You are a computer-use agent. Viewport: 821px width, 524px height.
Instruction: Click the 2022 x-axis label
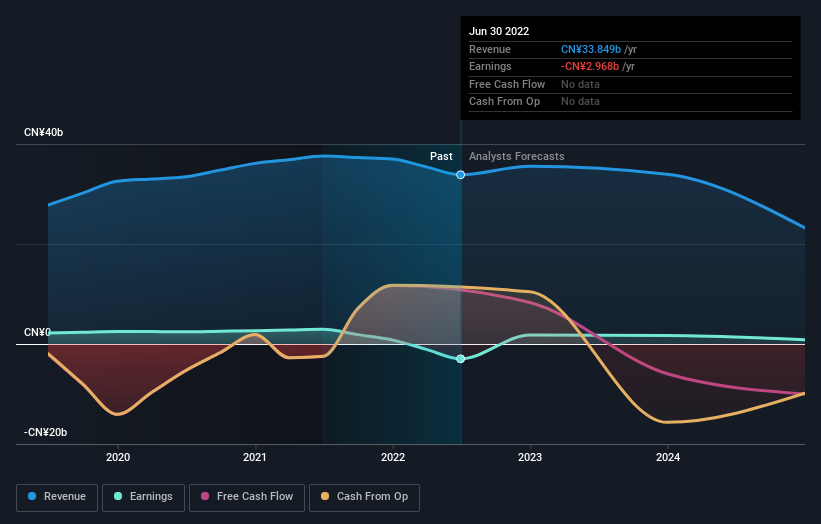[x=393, y=457]
